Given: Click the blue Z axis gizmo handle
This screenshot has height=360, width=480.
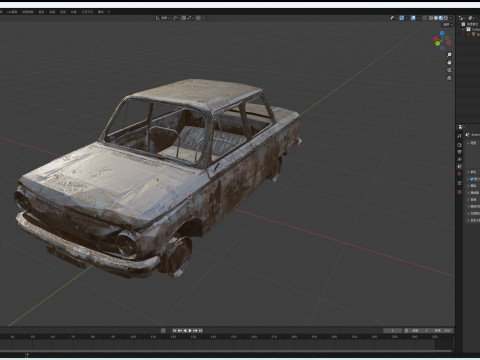Looking at the screenshot, I should (442, 33).
